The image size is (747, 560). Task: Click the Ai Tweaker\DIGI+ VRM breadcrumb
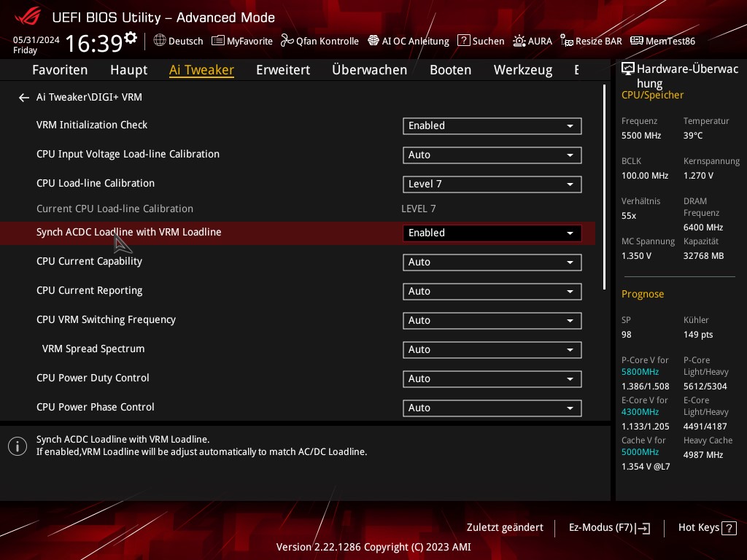click(89, 97)
